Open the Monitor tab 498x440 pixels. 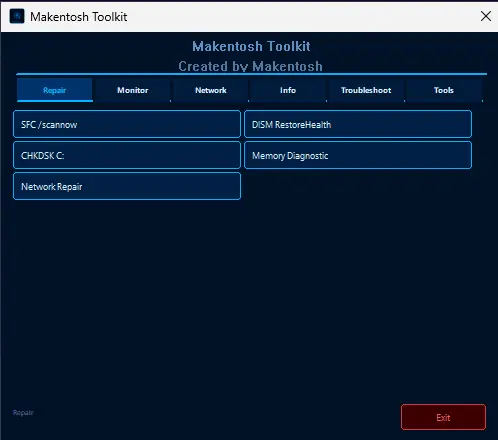(133, 90)
